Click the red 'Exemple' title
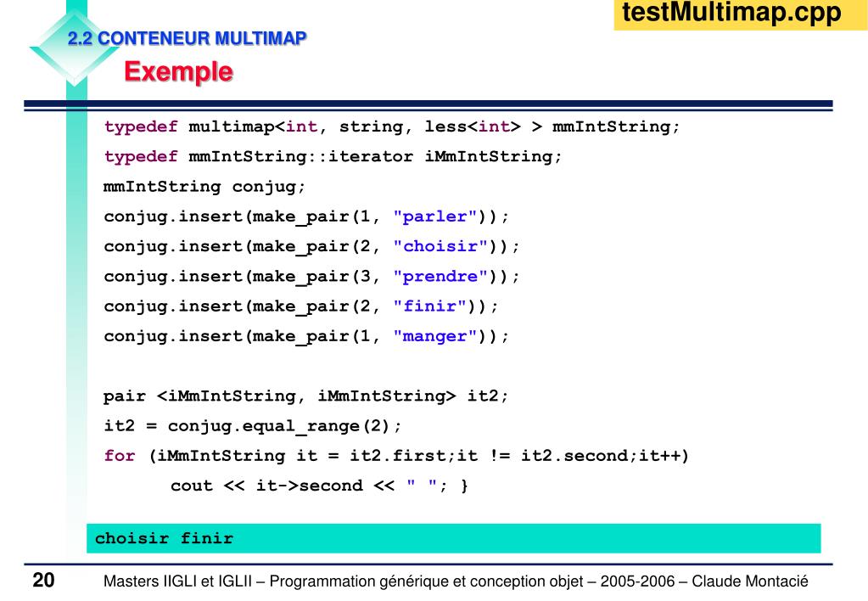Viewport: 868px width, 601px height. [x=178, y=72]
